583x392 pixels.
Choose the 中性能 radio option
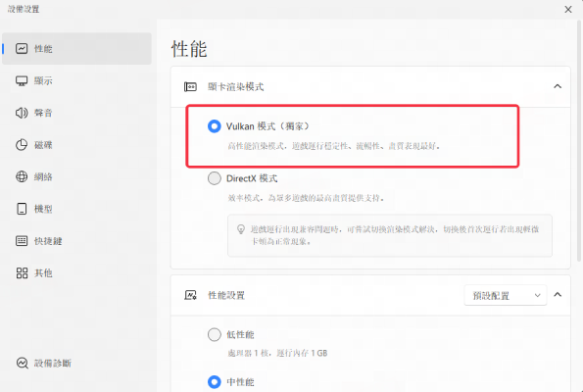(x=215, y=382)
